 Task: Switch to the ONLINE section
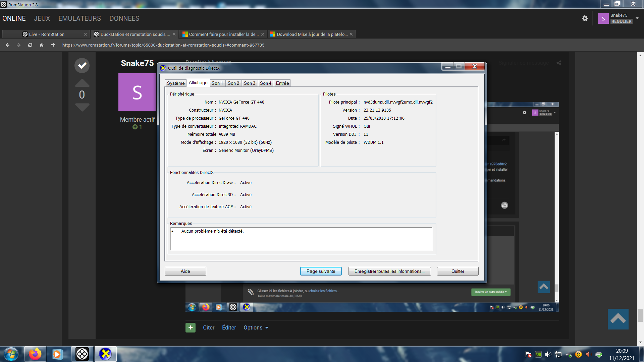pyautogui.click(x=14, y=18)
